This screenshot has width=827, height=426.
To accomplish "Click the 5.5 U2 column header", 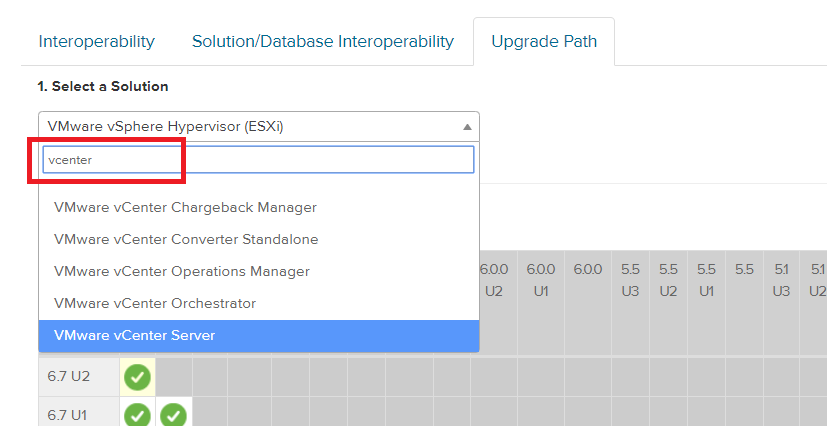I will pos(668,303).
